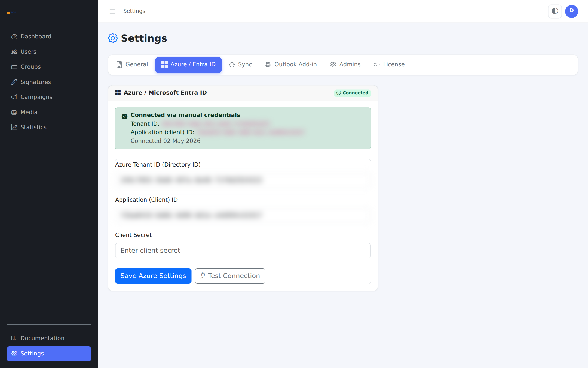Open the License tab
The width and height of the screenshot is (588, 368).
[x=389, y=65]
